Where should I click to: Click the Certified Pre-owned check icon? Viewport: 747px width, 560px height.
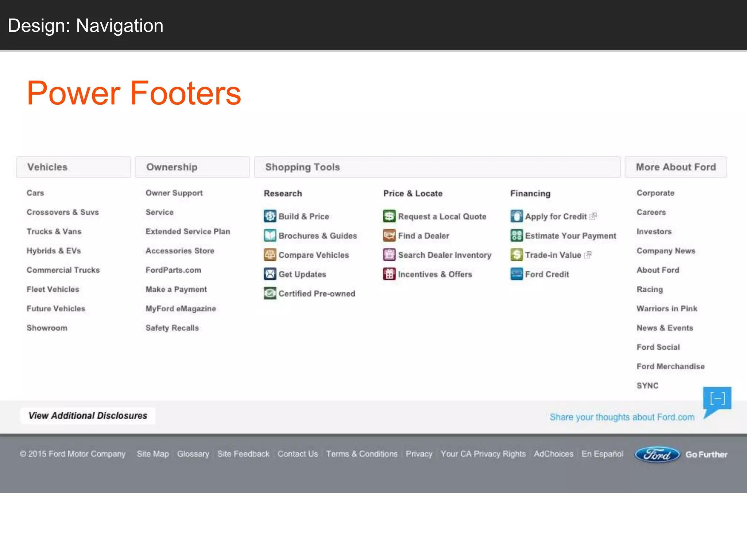pyautogui.click(x=270, y=293)
